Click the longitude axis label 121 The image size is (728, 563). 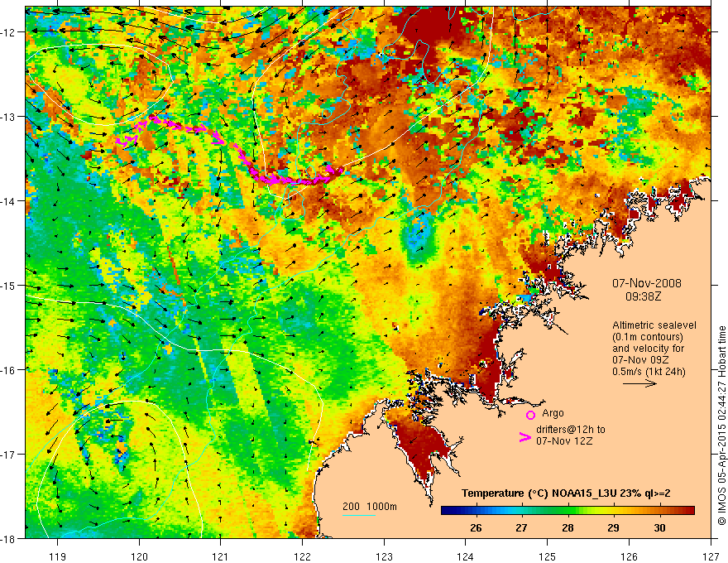[221, 556]
